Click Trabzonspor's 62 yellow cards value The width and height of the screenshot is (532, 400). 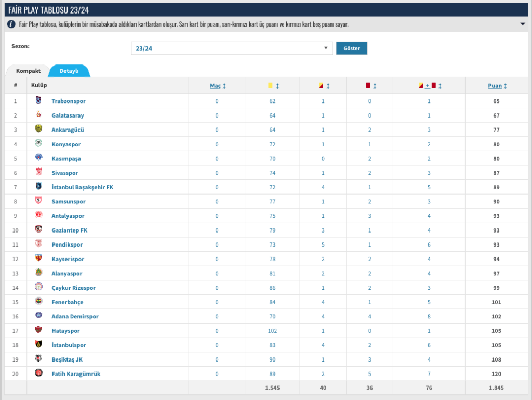(x=272, y=101)
